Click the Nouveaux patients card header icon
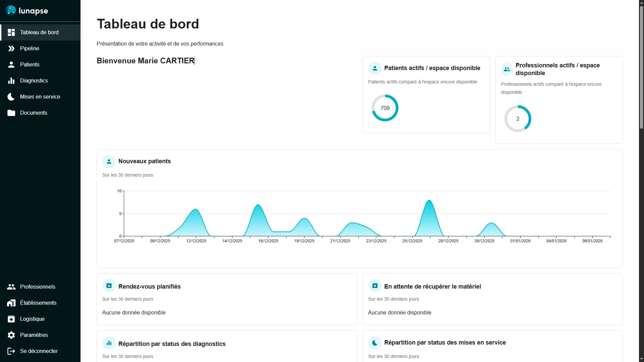 click(x=109, y=161)
